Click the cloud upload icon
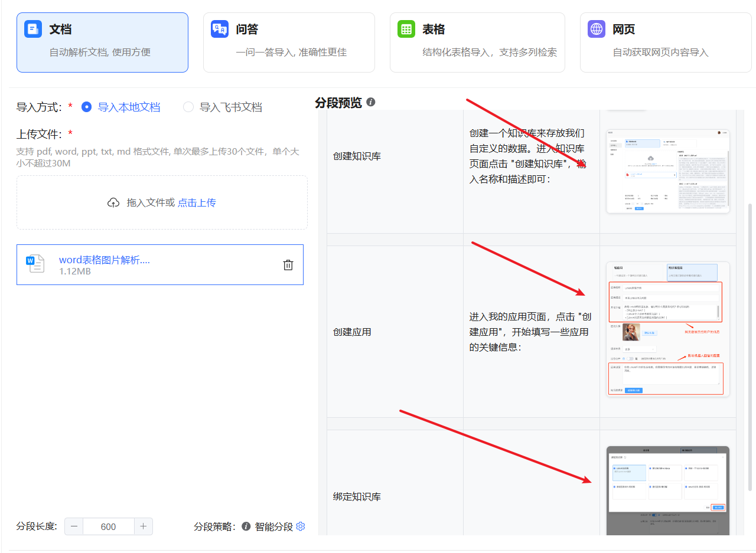This screenshot has width=756, height=553. (113, 202)
